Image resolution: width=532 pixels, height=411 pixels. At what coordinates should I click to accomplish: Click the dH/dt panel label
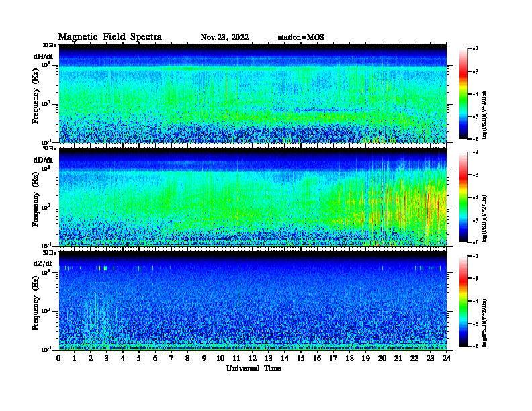pyautogui.click(x=43, y=56)
